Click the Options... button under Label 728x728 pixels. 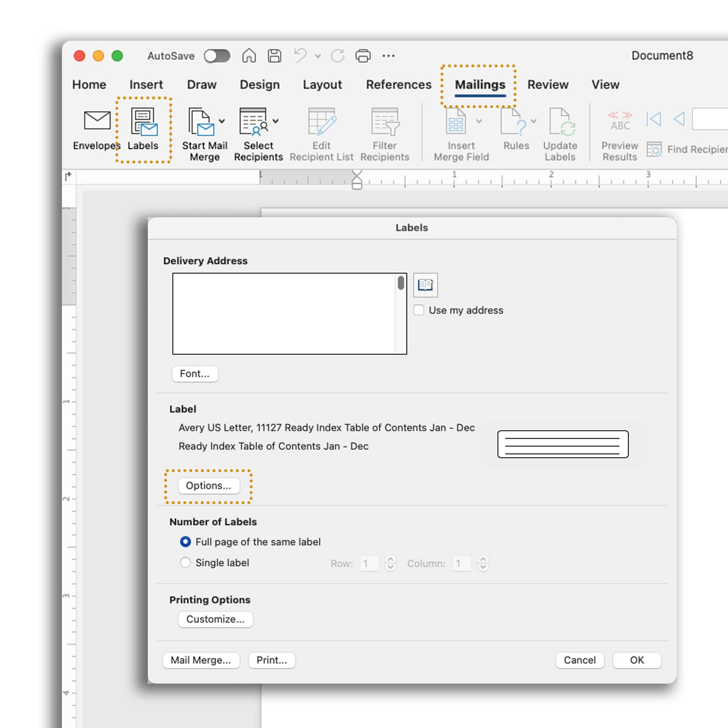click(x=208, y=486)
